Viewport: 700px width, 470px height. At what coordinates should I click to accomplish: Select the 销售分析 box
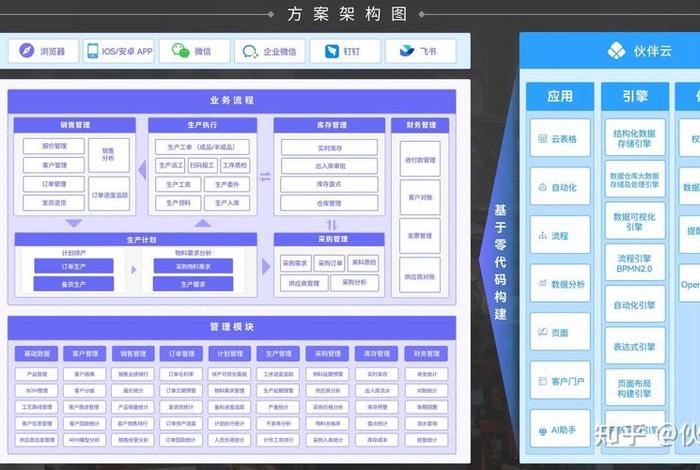(109, 155)
